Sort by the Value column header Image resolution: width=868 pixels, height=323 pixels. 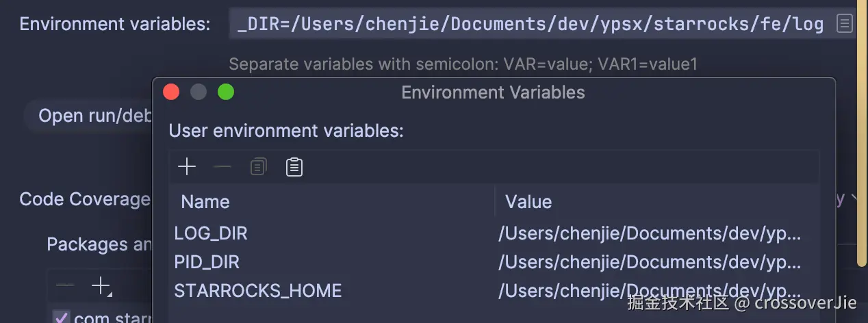528,202
